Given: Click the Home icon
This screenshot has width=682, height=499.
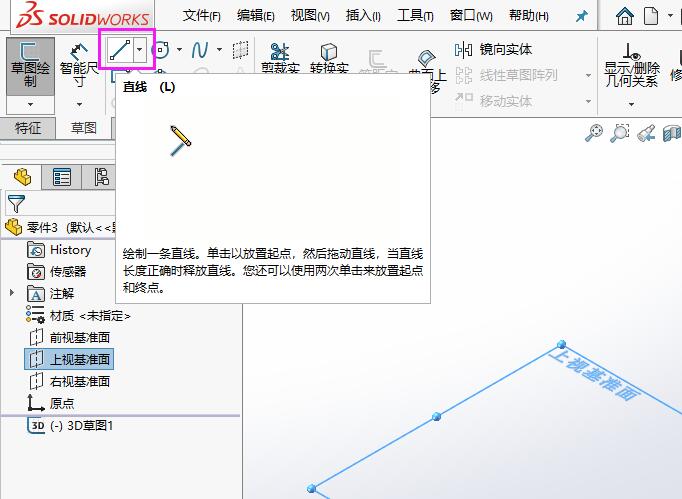Looking at the screenshot, I should 625,17.
